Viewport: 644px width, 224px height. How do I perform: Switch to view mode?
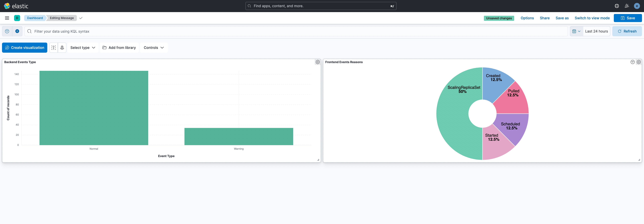(x=592, y=18)
